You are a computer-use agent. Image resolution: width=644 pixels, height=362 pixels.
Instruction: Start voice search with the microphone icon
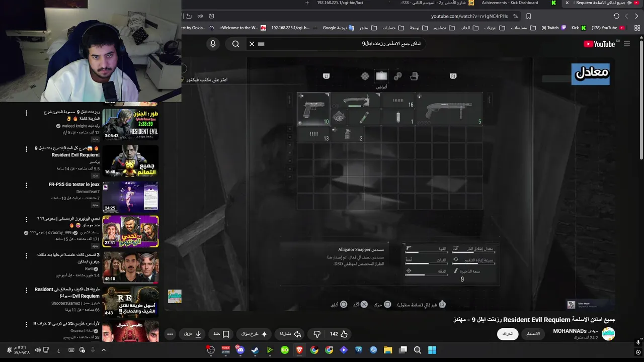pyautogui.click(x=213, y=44)
